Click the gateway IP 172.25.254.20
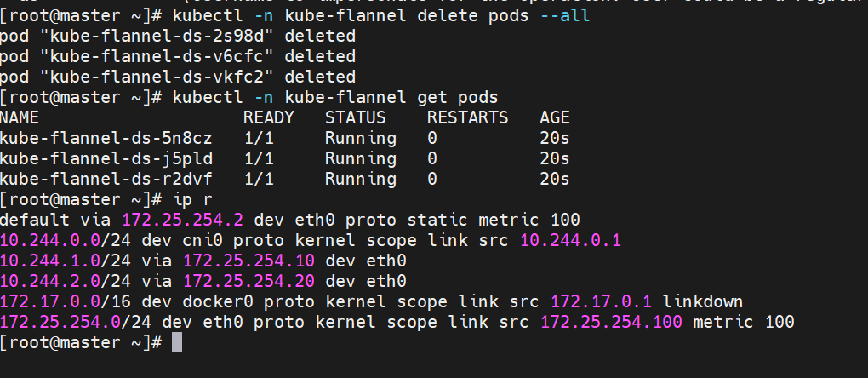 249,282
